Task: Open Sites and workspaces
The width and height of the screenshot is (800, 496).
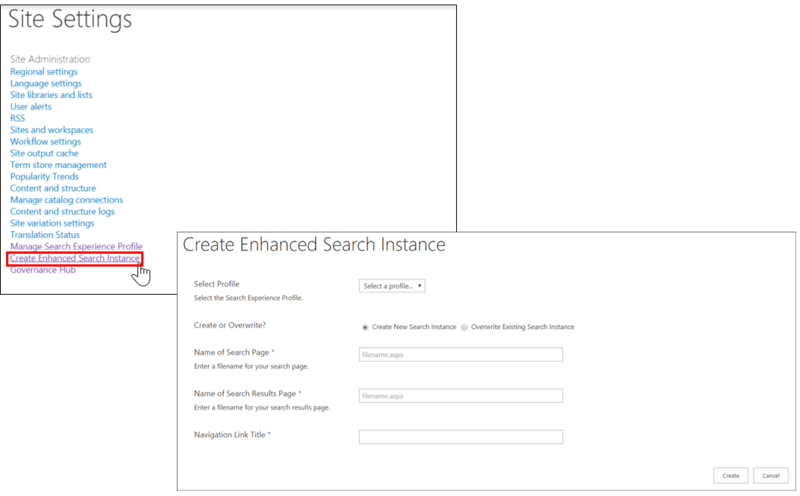Action: (52, 130)
